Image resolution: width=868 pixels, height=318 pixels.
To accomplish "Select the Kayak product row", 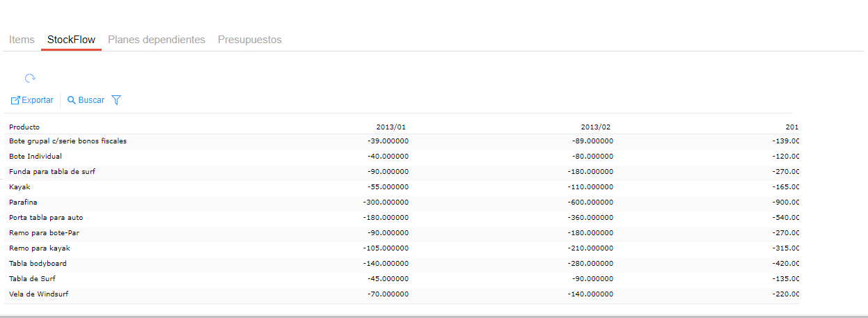I will (x=19, y=187).
